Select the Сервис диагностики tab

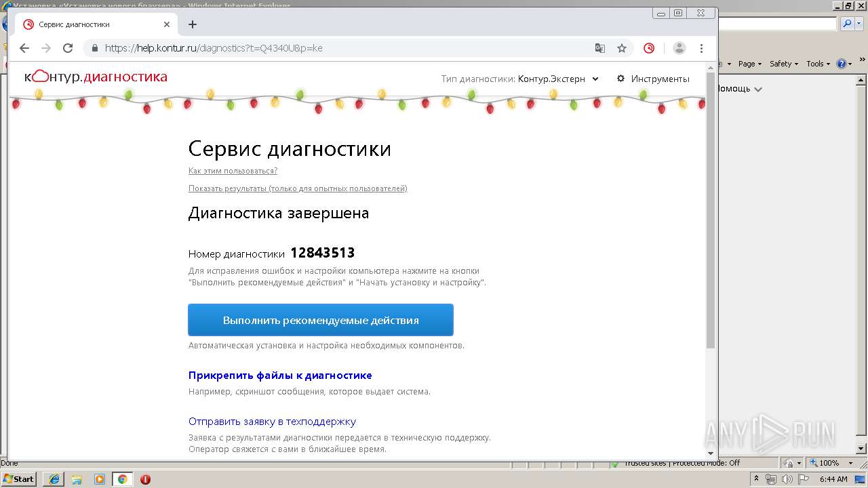click(95, 24)
